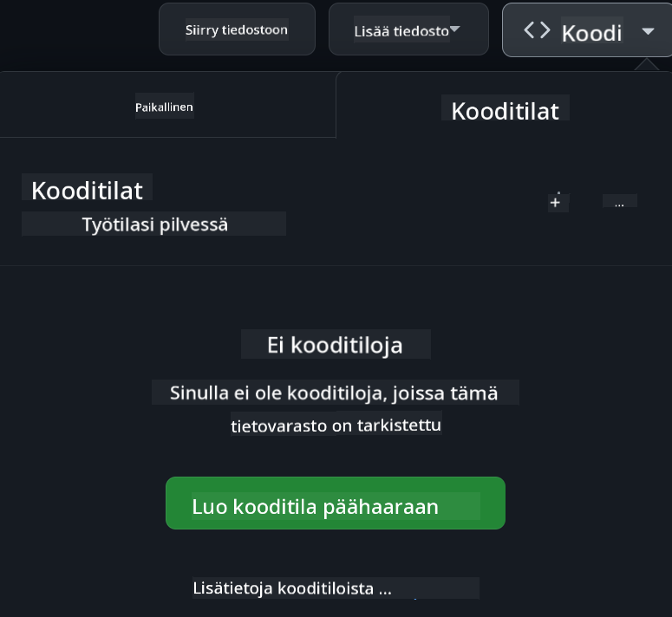Click the green Luo kooditila päähaaraan button
The image size is (672, 617).
(x=335, y=503)
